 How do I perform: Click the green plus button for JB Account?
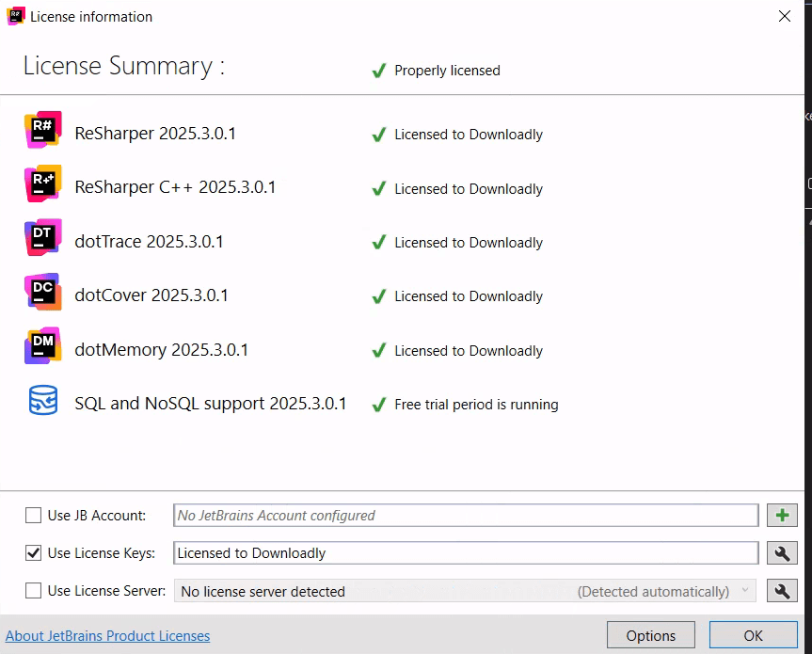click(783, 516)
